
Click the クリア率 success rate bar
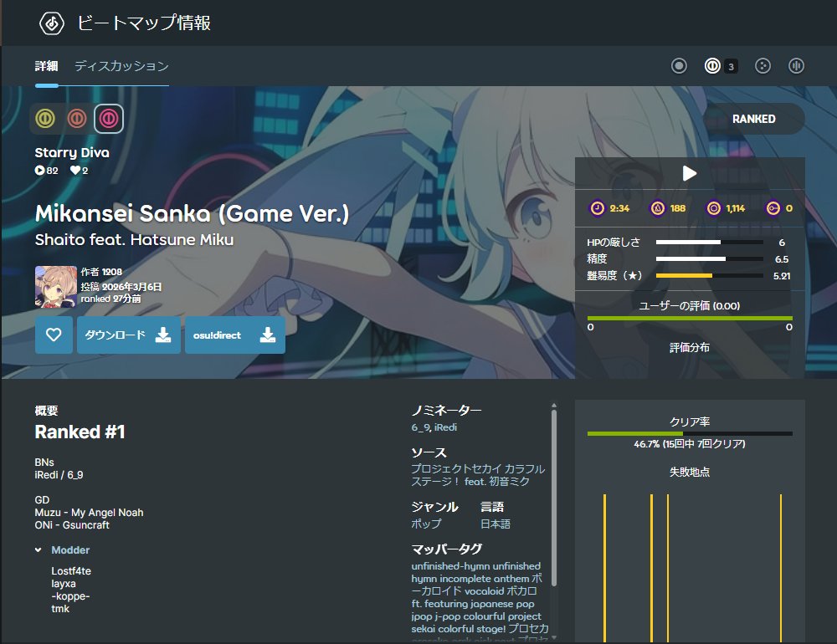(690, 434)
